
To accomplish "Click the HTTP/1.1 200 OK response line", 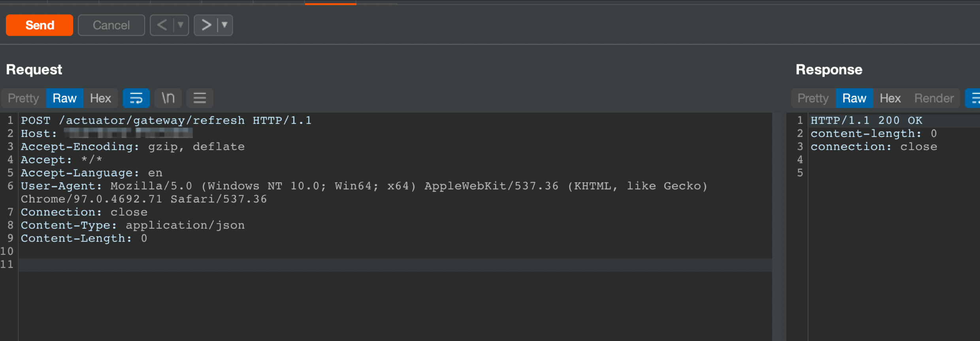I will [x=866, y=120].
